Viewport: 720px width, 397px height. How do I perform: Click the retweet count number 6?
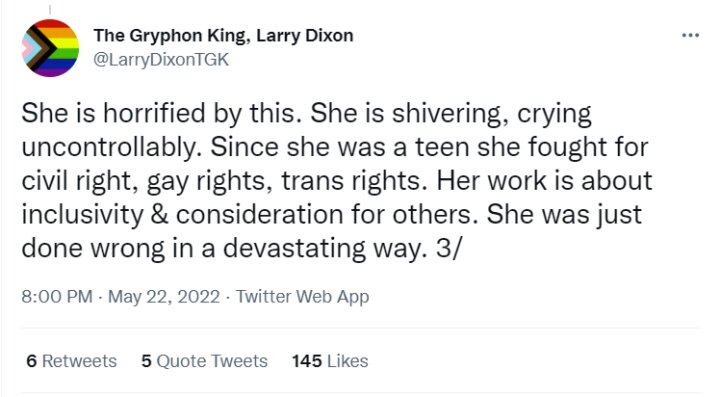(x=31, y=361)
